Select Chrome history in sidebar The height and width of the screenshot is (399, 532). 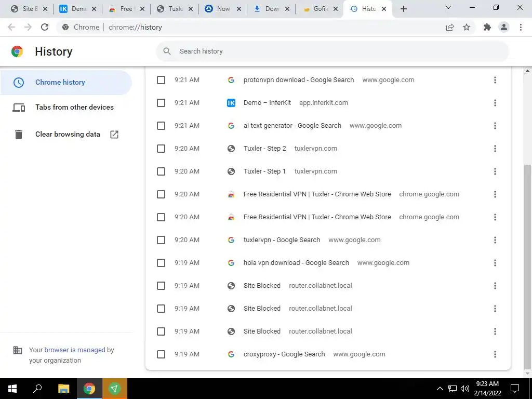(66, 82)
